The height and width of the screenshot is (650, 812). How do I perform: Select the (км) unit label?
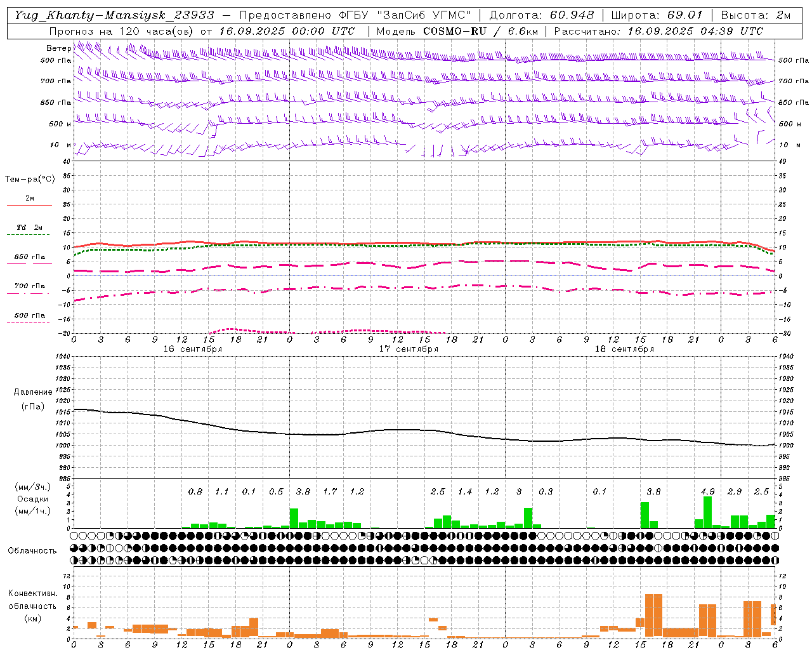pyautogui.click(x=32, y=618)
